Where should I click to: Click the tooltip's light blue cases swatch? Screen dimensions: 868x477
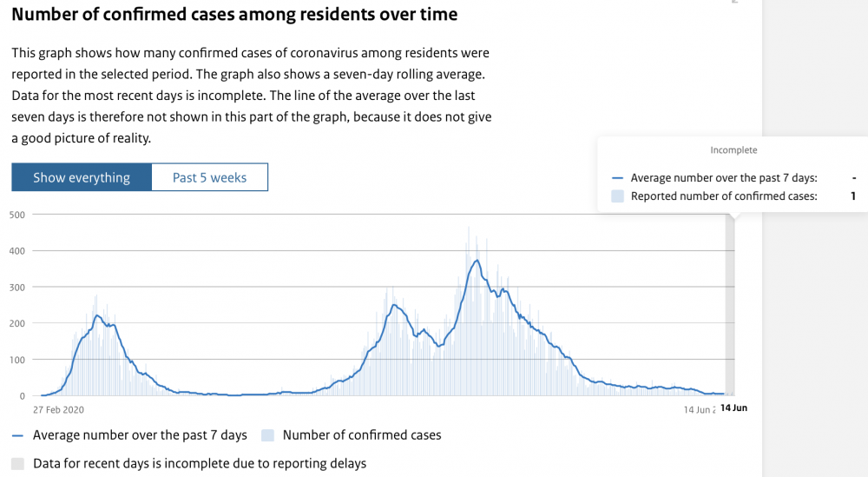pos(617,196)
